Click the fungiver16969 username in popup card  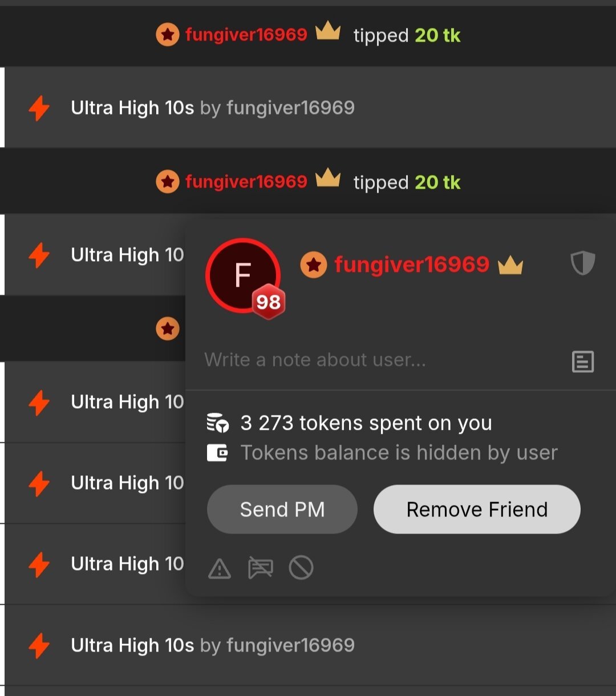(x=411, y=264)
